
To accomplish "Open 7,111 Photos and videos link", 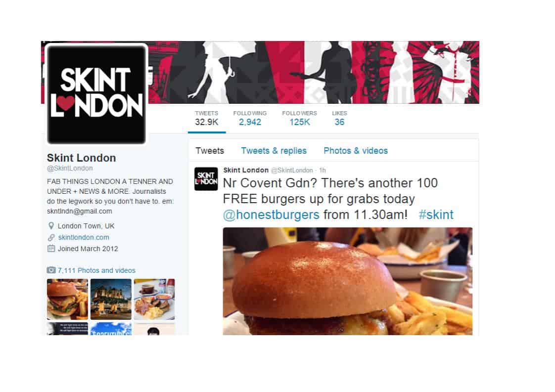I will pos(96,270).
